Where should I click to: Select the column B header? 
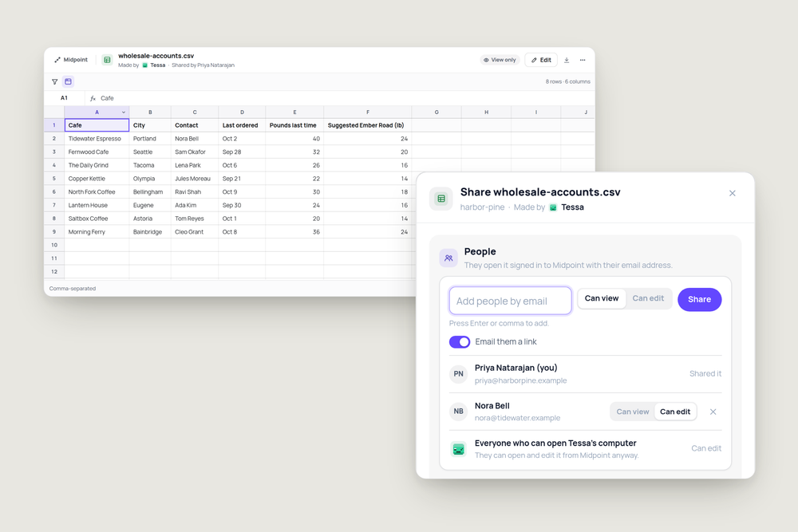pyautogui.click(x=150, y=112)
